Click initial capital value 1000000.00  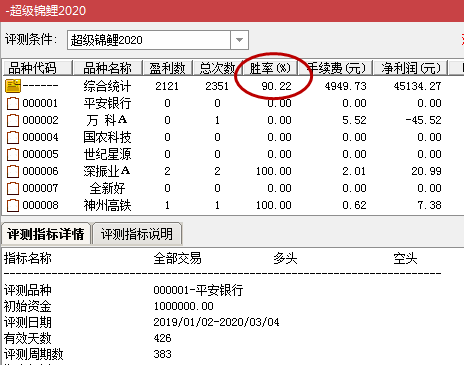point(184,306)
